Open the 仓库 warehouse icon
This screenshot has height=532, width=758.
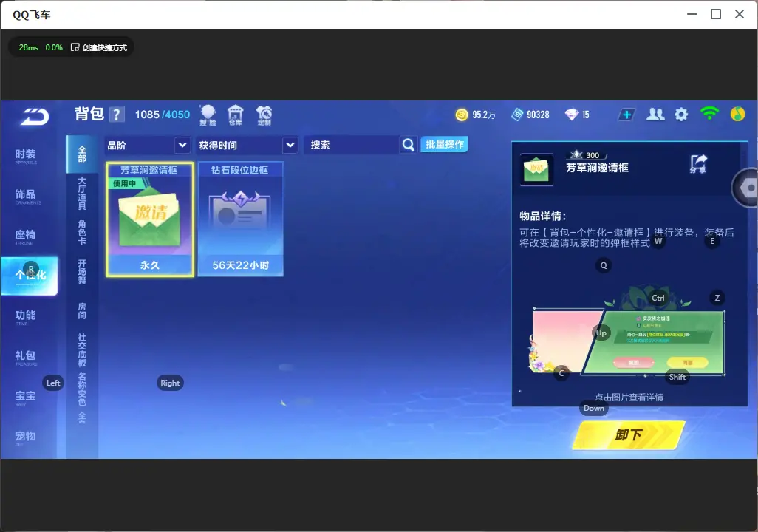(x=236, y=115)
